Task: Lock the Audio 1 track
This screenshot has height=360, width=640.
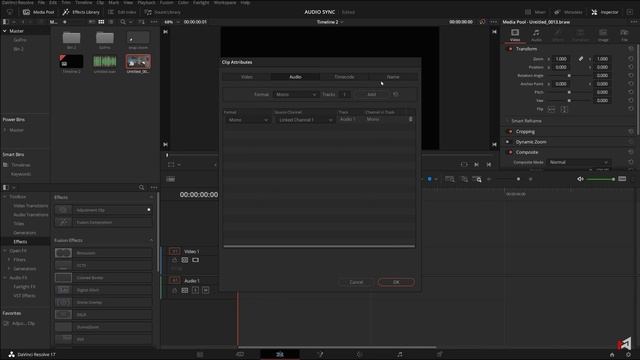Action: (175, 290)
